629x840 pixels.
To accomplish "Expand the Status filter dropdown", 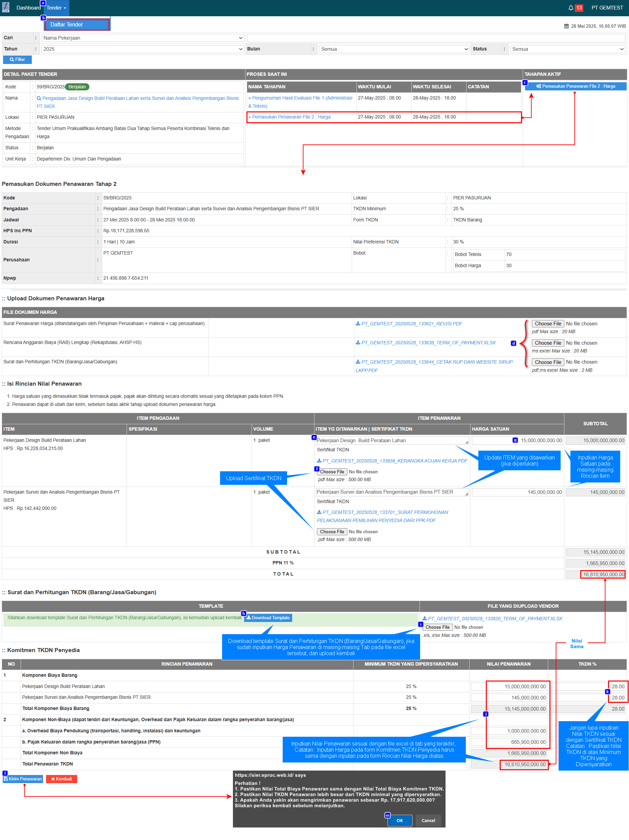I will (x=567, y=49).
